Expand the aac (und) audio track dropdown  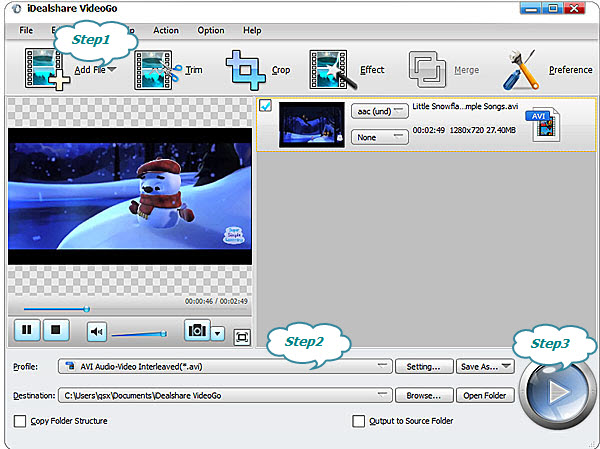pos(380,111)
